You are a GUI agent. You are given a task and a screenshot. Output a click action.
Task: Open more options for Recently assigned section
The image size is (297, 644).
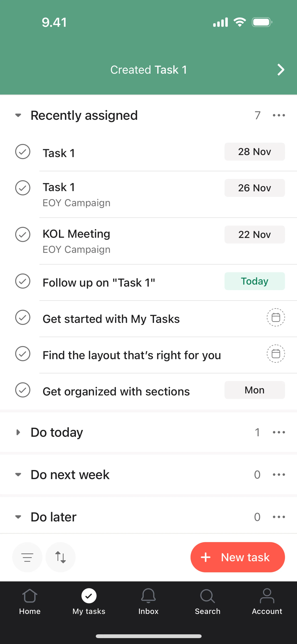point(279,115)
